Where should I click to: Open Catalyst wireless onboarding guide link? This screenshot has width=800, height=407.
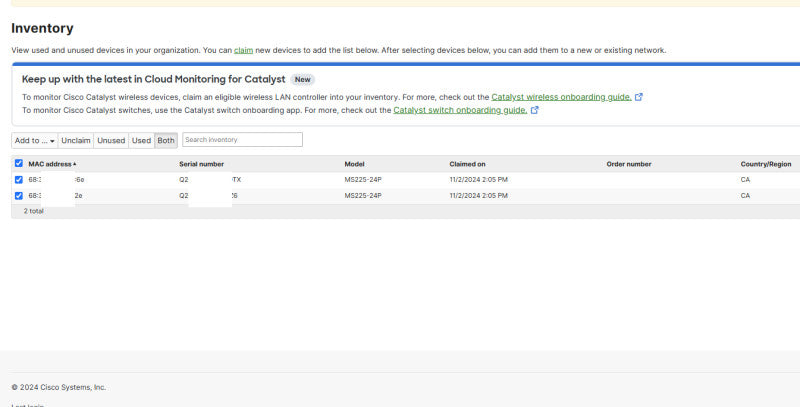point(561,97)
